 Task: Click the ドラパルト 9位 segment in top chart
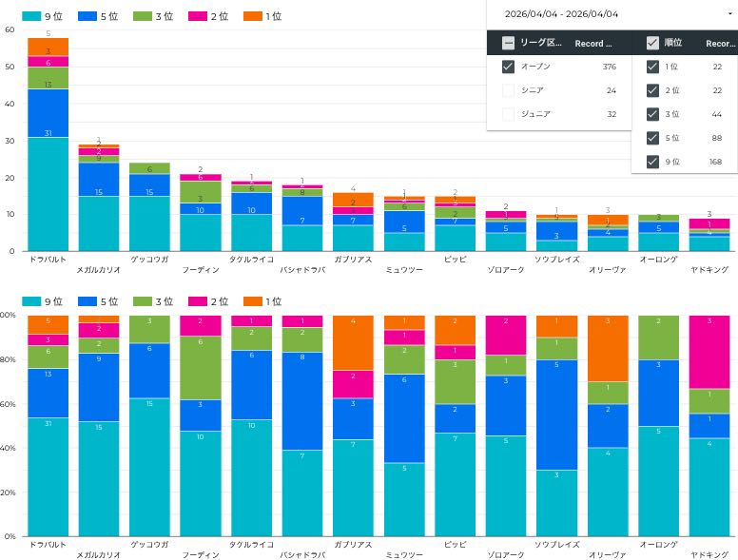(48, 194)
